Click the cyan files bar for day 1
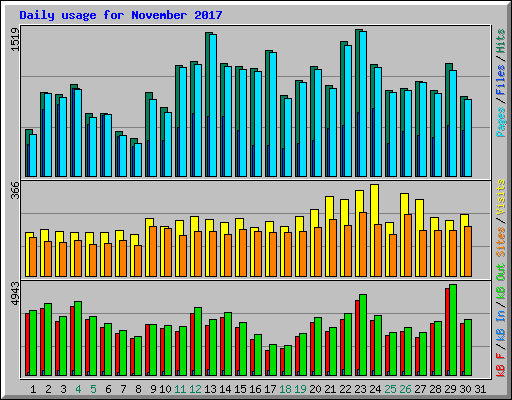The image size is (512, 400). pyautogui.click(x=33, y=156)
